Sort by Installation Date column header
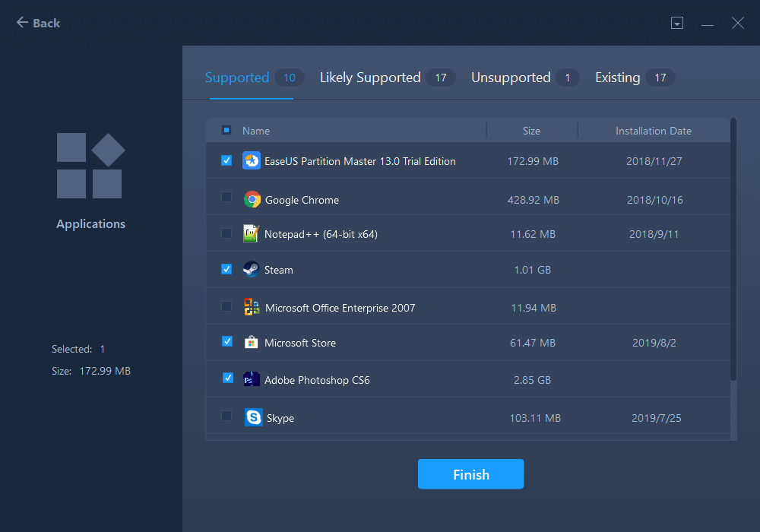Image resolution: width=760 pixels, height=532 pixels. pyautogui.click(x=654, y=131)
